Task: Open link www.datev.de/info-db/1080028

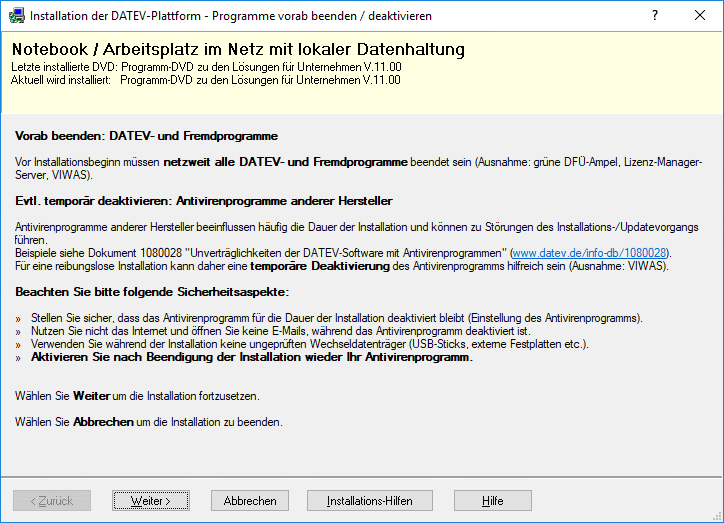Action: (589, 253)
